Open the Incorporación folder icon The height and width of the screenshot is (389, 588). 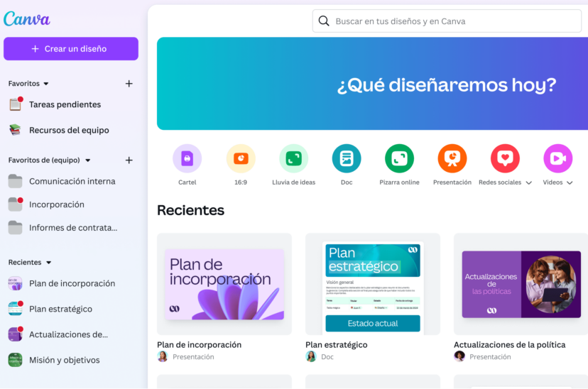pyautogui.click(x=16, y=204)
